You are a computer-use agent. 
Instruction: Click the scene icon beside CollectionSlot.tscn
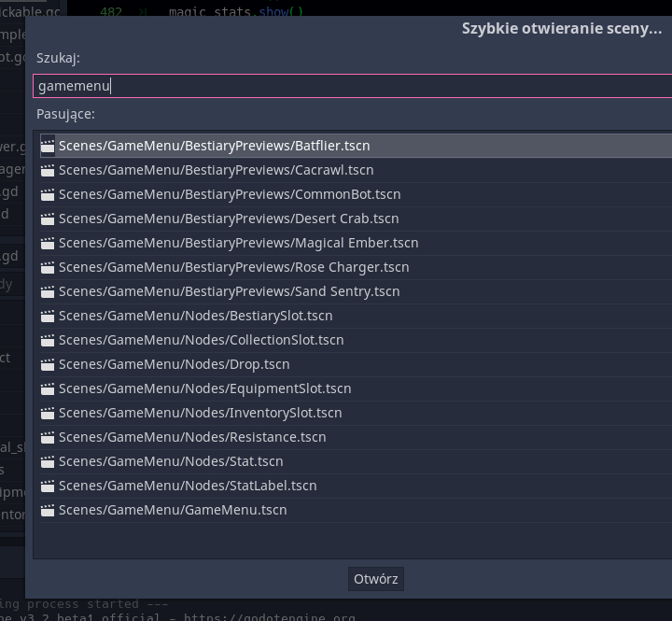[48, 341]
